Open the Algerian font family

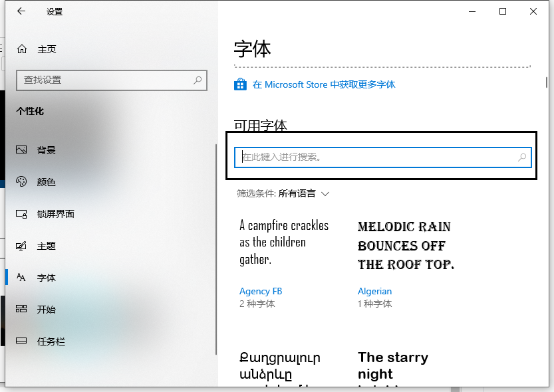coord(374,291)
